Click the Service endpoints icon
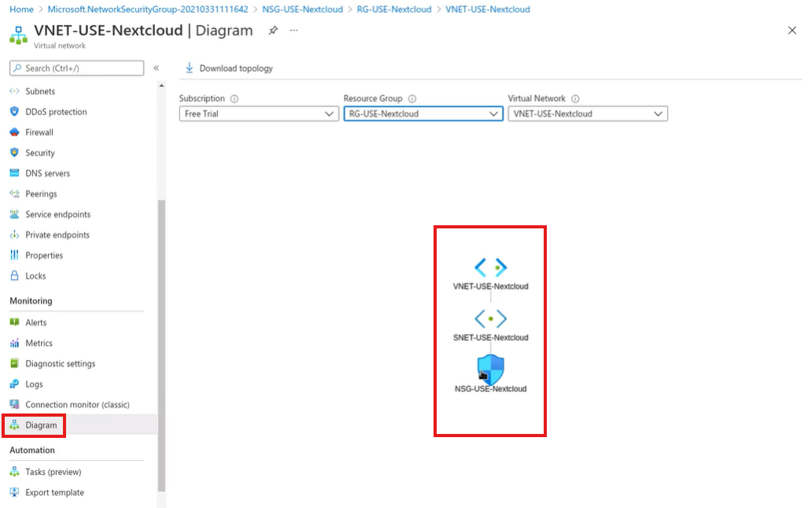Viewport: 812px width, 508px height. [x=14, y=214]
